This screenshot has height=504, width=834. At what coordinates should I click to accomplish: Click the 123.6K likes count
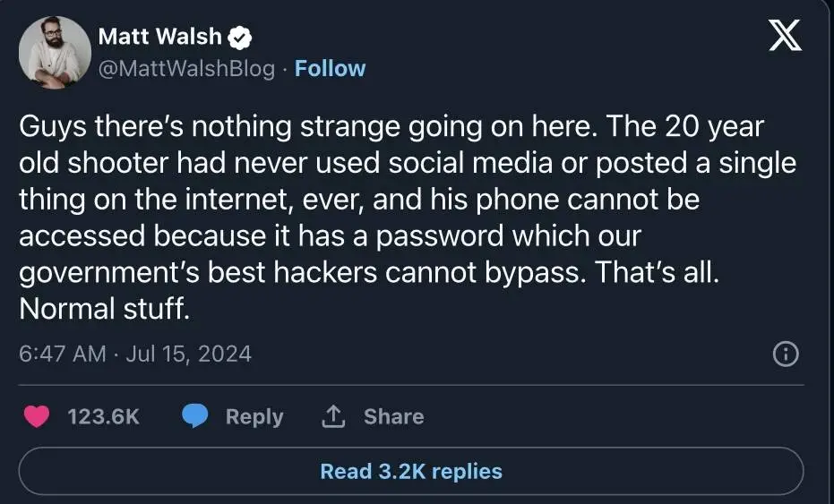click(x=103, y=416)
